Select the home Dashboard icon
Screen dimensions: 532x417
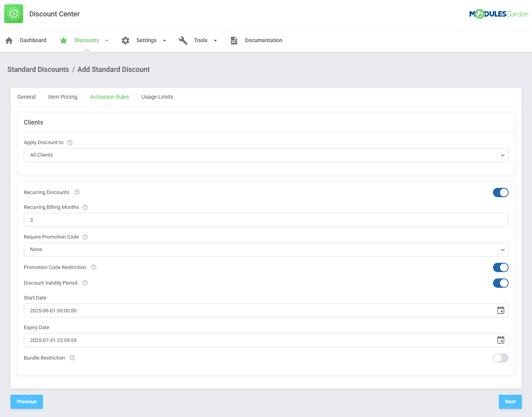tap(9, 40)
